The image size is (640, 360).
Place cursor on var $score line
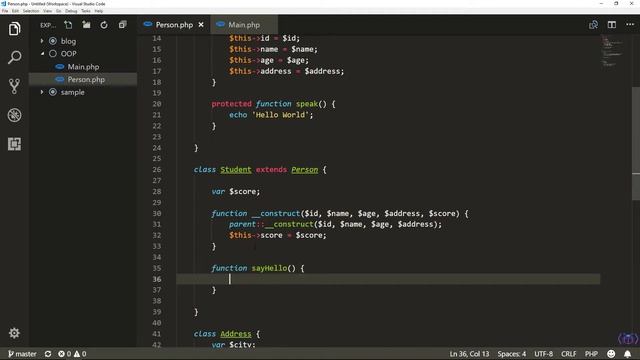tap(236, 191)
